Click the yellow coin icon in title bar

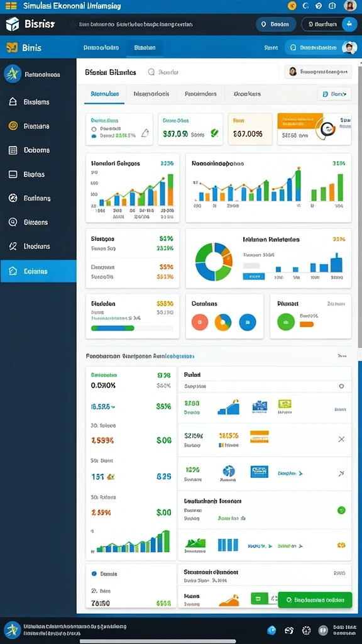coord(292,6)
